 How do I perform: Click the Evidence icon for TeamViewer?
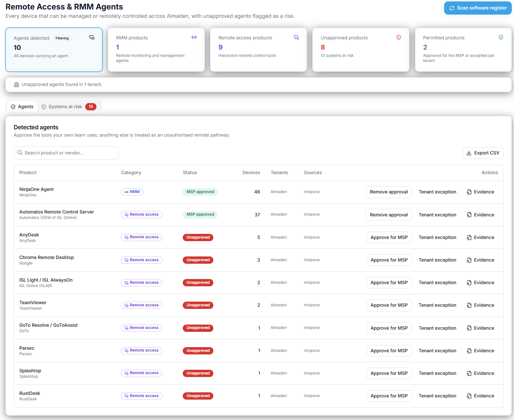[x=469, y=305]
